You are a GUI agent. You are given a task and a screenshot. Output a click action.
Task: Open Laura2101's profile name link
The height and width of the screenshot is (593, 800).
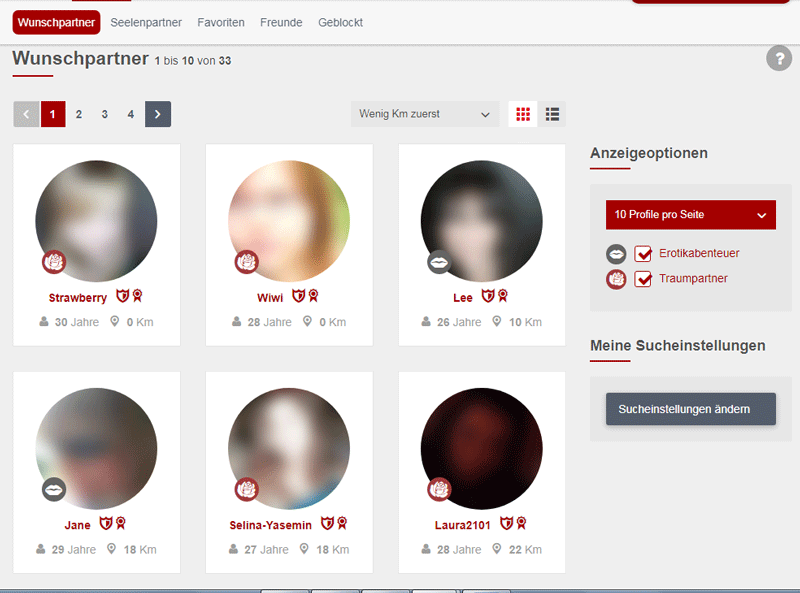coord(462,525)
